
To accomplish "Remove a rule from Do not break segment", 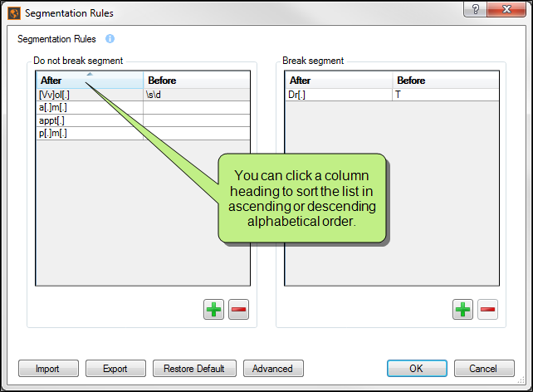I will coord(238,310).
